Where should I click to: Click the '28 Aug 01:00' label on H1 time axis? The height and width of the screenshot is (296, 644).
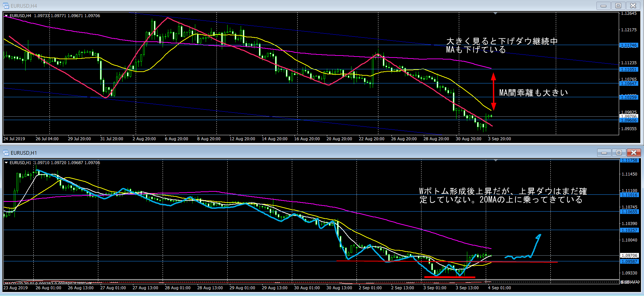click(177, 288)
